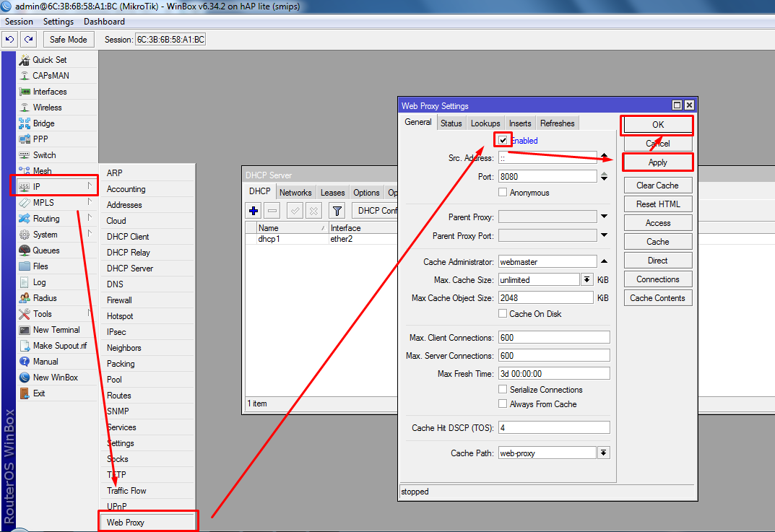Image resolution: width=775 pixels, height=532 pixels.
Task: Click the Port input field
Action: [547, 176]
